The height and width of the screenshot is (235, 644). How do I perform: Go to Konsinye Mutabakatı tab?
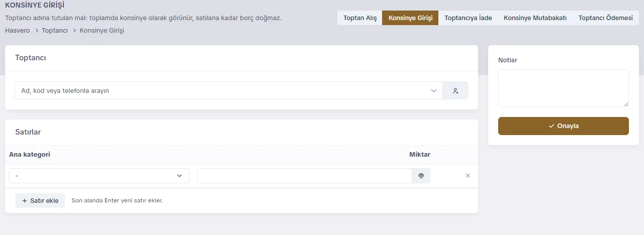[x=535, y=18]
